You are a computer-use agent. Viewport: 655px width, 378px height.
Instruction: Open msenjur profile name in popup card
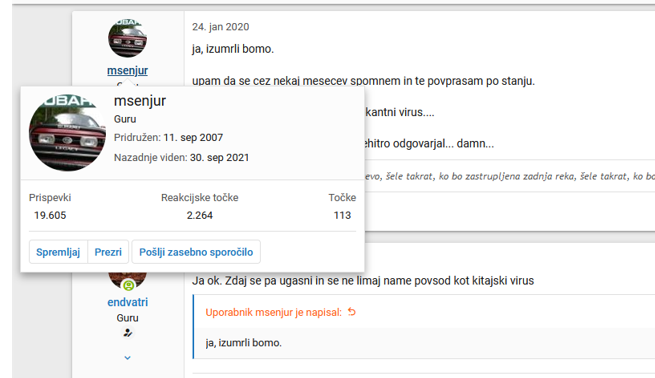coord(140,101)
